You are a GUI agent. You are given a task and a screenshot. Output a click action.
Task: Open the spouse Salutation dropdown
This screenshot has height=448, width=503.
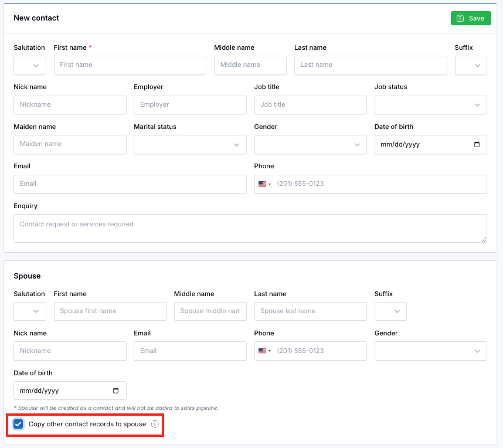coord(30,311)
